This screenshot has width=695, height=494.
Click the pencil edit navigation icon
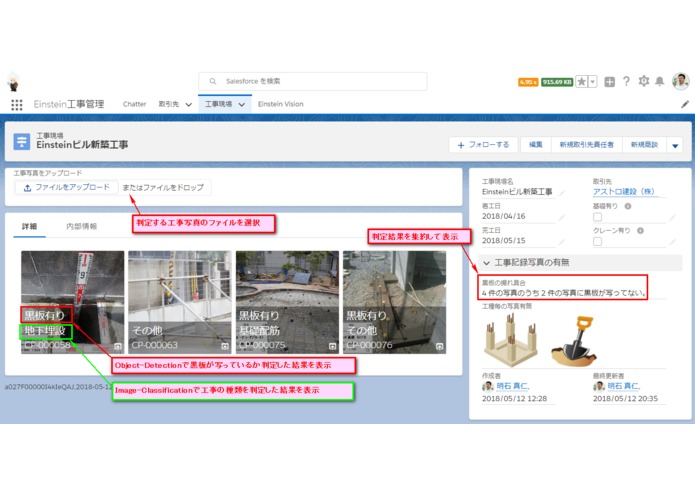click(685, 105)
